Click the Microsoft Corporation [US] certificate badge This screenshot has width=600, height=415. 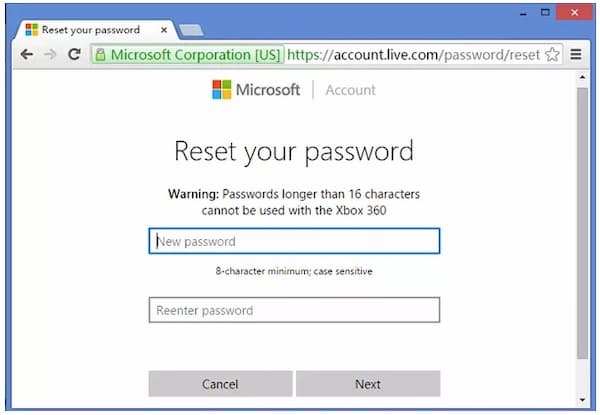click(x=188, y=55)
